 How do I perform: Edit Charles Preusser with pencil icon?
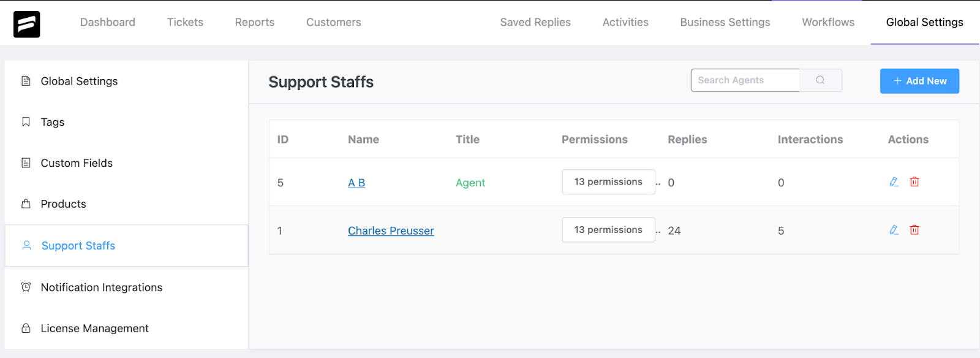point(894,230)
